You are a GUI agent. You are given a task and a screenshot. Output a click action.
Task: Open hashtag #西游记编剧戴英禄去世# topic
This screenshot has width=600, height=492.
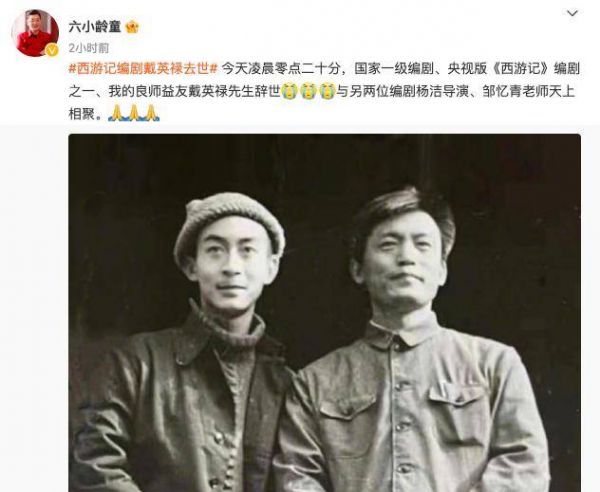143,69
